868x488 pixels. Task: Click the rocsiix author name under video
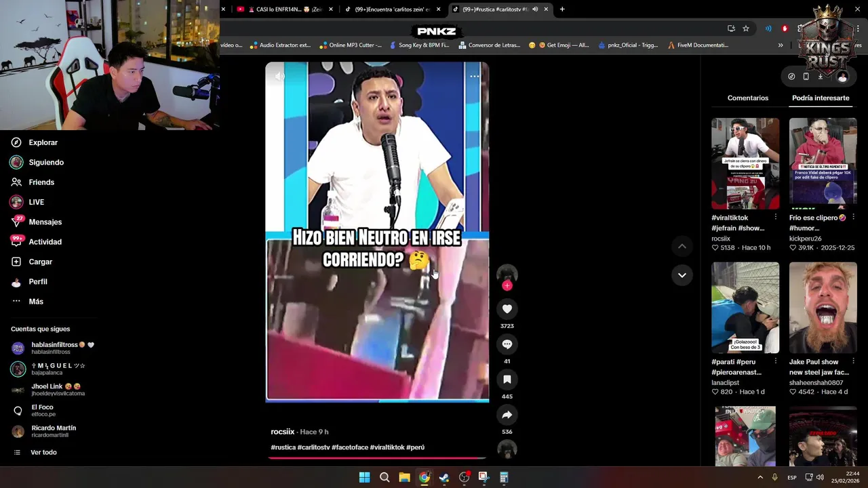point(283,432)
